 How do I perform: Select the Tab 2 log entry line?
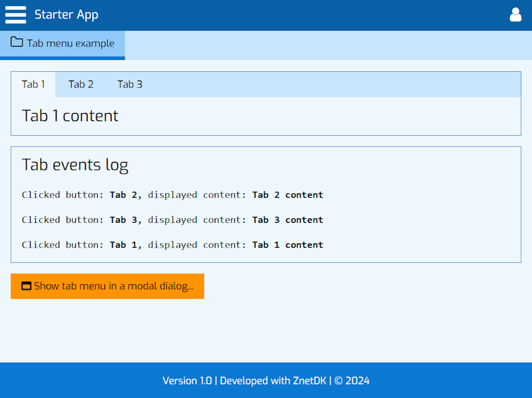tap(172, 194)
